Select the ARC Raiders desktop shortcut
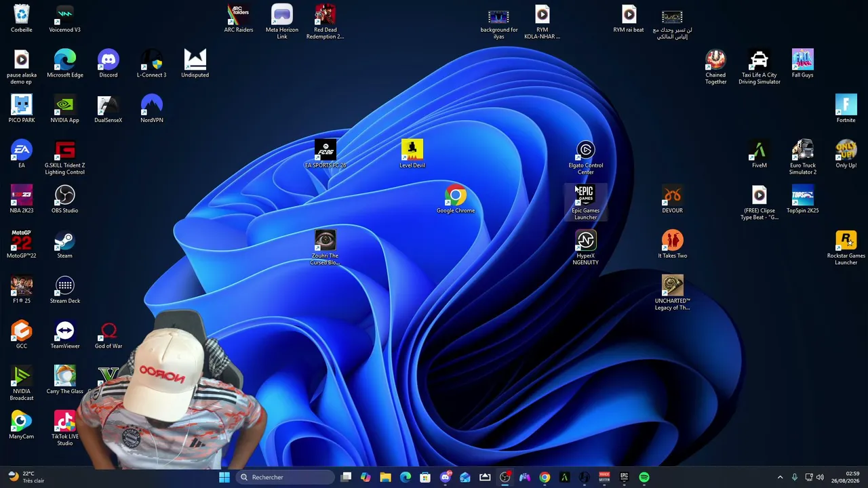 239,19
